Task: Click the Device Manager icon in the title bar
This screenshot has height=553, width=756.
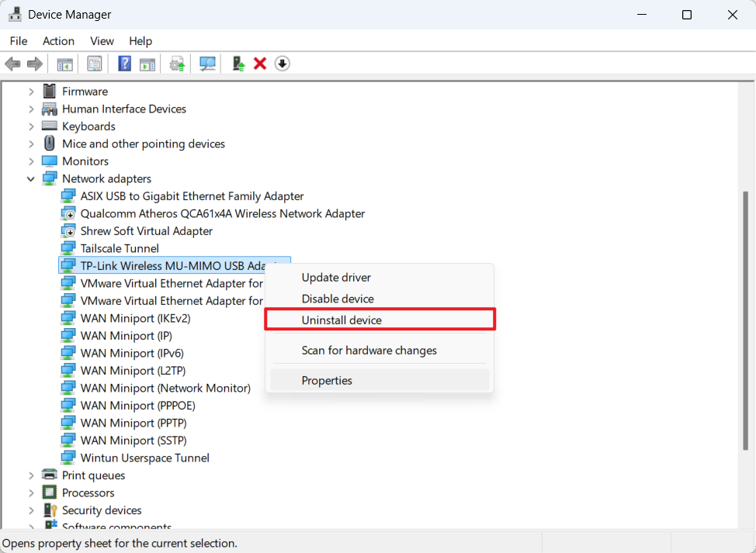Action: point(16,14)
